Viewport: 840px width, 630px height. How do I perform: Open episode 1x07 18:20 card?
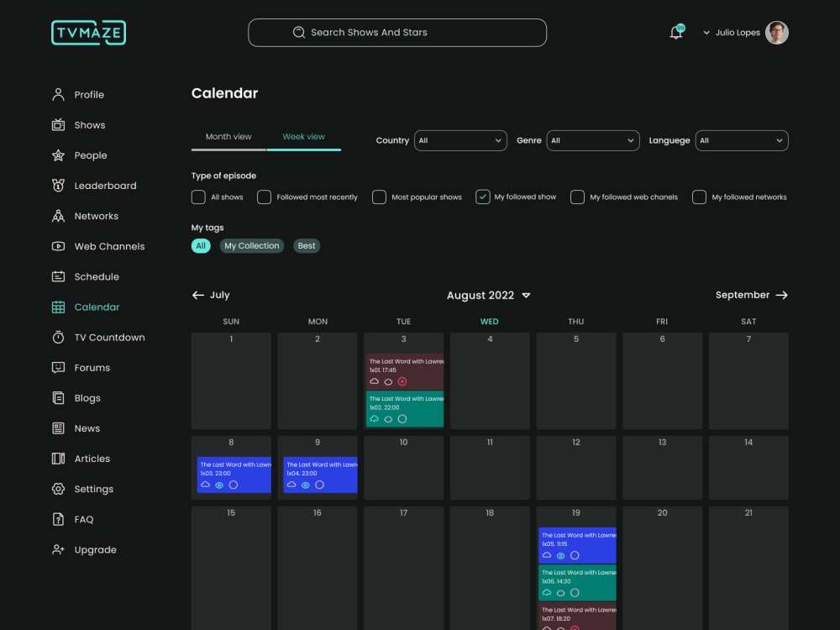577,616
